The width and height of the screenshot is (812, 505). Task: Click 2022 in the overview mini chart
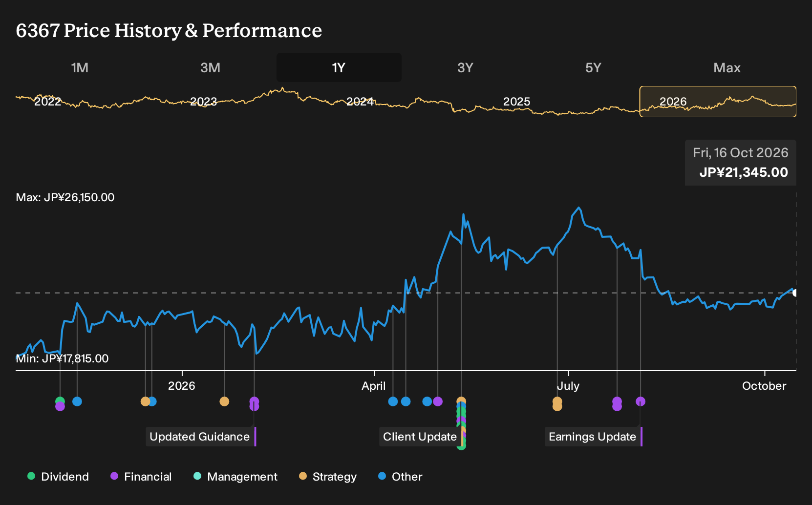click(x=48, y=102)
